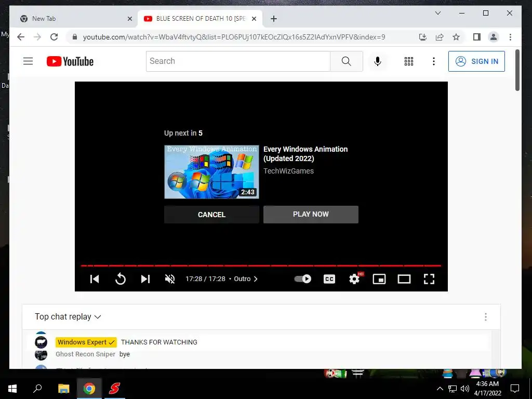Open chat replay options menu
532x399 pixels.
coord(486,316)
